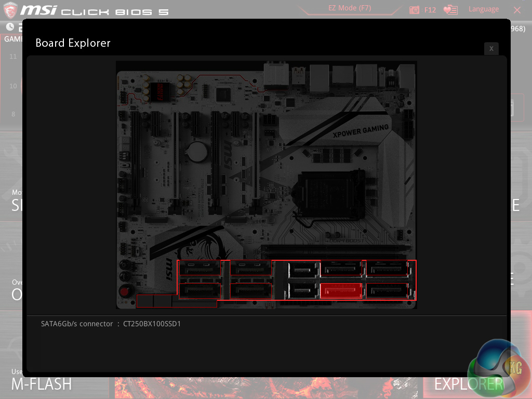Close the Board Explorer dialog
Image resolution: width=532 pixels, height=399 pixels.
click(x=491, y=48)
